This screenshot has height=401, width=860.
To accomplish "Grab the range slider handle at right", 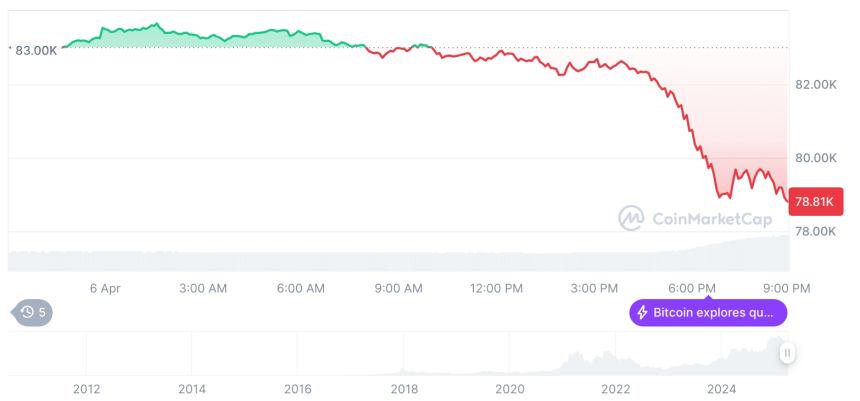I will tap(788, 353).
